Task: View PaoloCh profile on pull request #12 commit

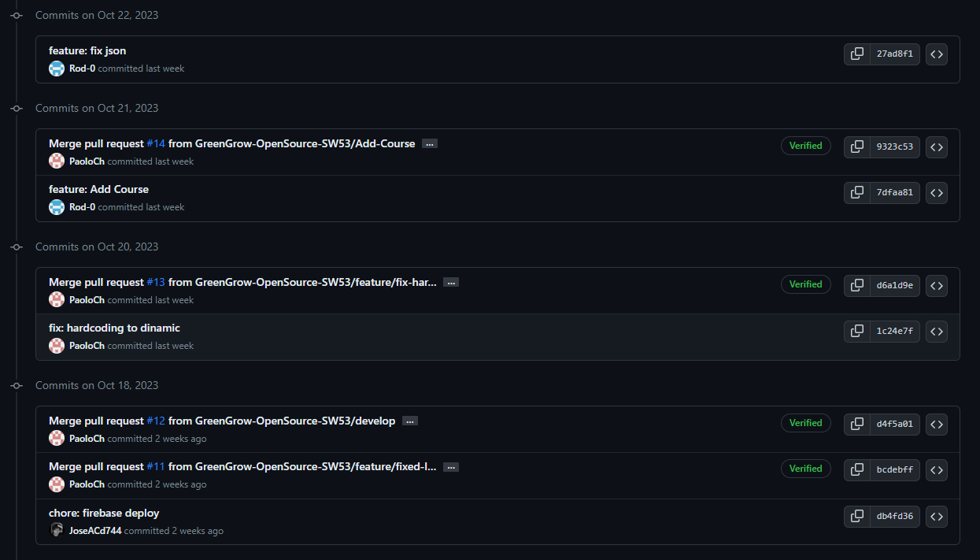Action: tap(87, 439)
